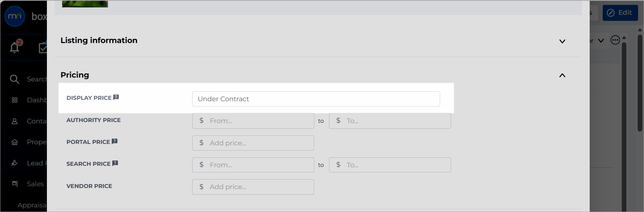Open the circled ellipsis more-options icon
The image size is (644, 212).
(615, 40)
